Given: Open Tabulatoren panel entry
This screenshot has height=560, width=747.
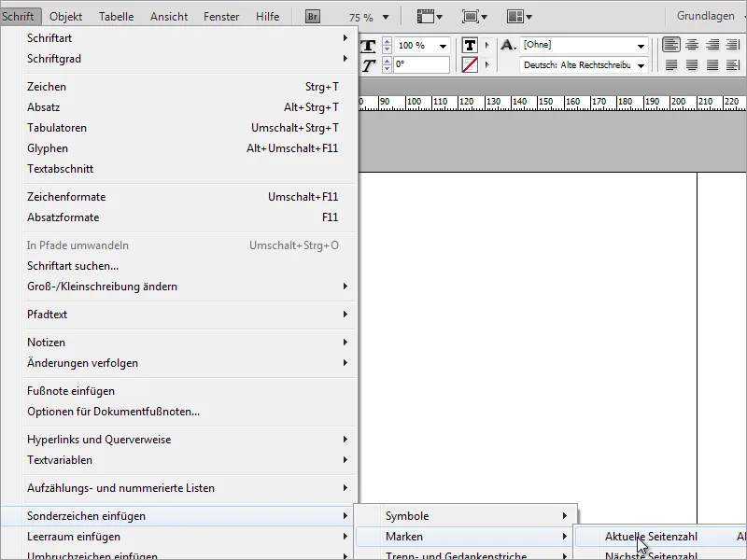Looking at the screenshot, I should pyautogui.click(x=190, y=128).
